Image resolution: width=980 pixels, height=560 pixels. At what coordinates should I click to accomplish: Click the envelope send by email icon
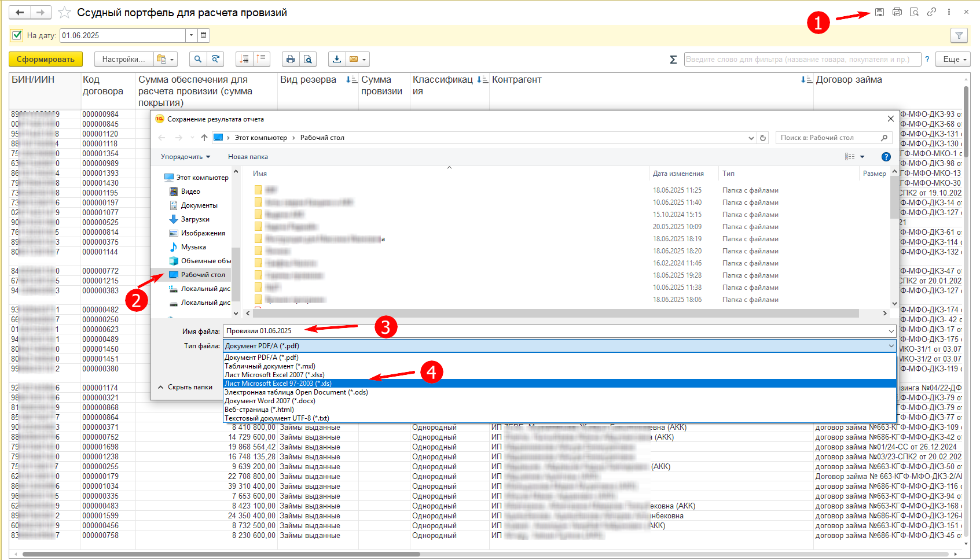point(354,59)
